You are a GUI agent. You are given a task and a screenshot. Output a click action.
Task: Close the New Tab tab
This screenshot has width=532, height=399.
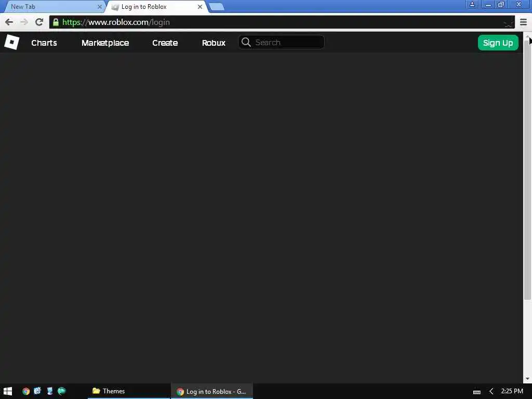coord(100,6)
